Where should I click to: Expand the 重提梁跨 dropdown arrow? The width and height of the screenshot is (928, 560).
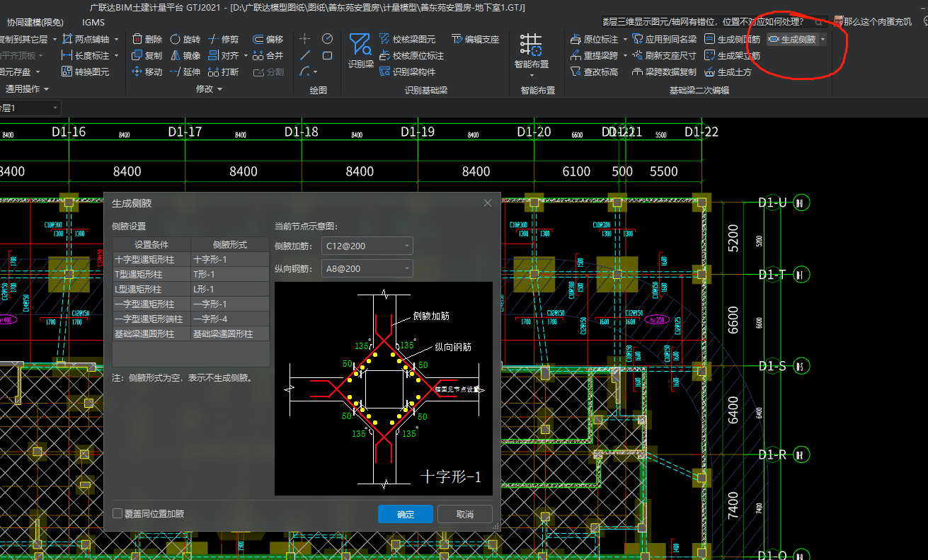(625, 56)
